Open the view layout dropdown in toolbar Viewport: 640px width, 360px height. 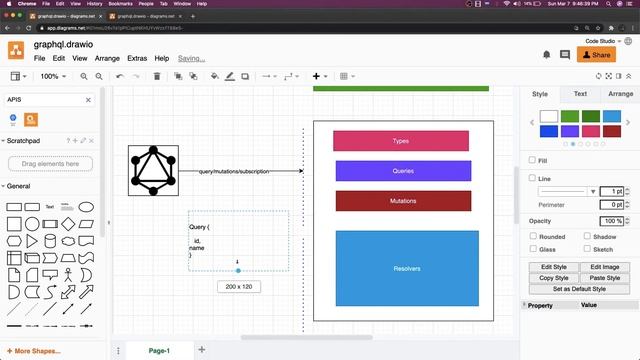[18, 76]
